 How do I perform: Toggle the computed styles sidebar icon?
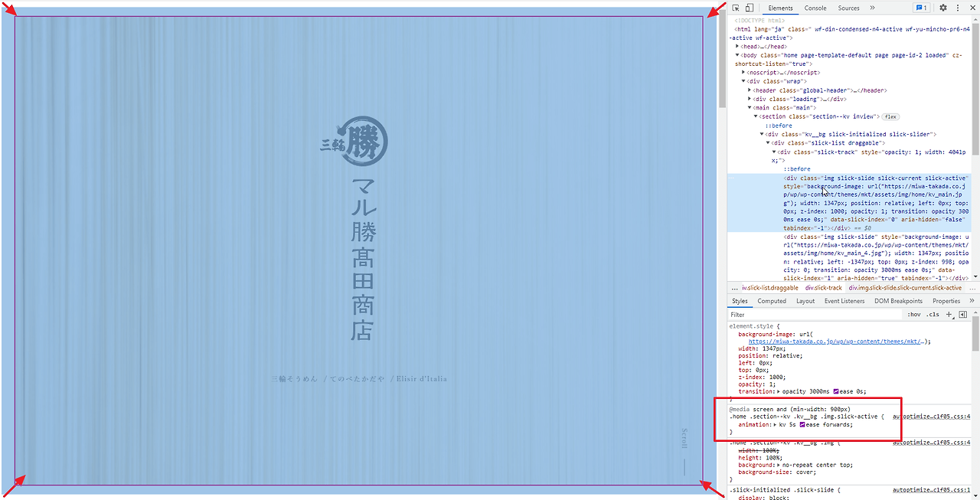coord(963,315)
